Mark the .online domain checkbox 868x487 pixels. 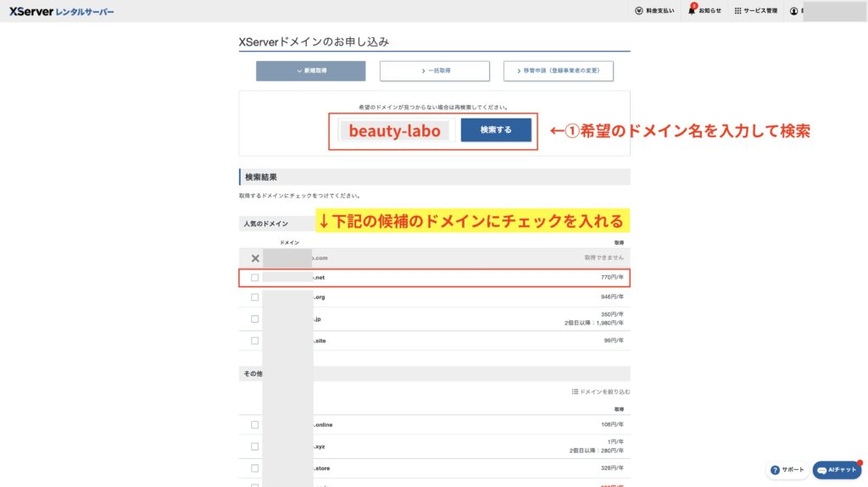click(255, 424)
